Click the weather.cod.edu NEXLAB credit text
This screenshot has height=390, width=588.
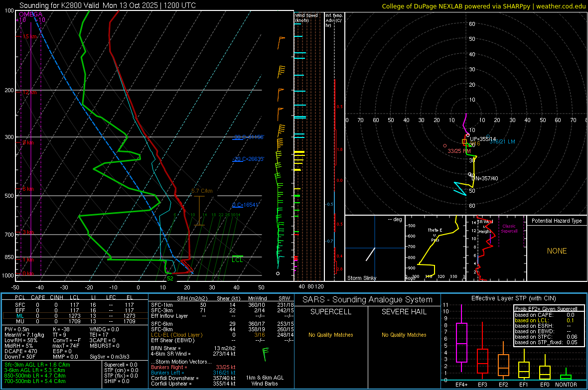[x=483, y=6]
